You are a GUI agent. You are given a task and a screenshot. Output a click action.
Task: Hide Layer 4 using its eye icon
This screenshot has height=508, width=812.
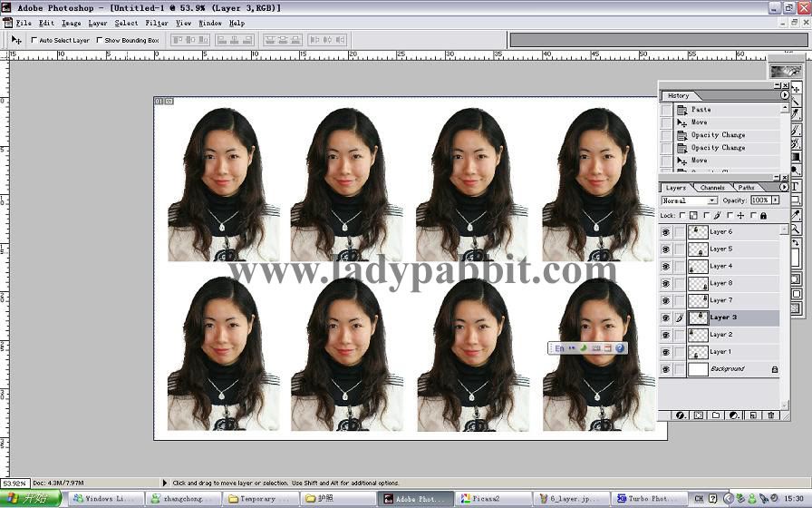[666, 267]
